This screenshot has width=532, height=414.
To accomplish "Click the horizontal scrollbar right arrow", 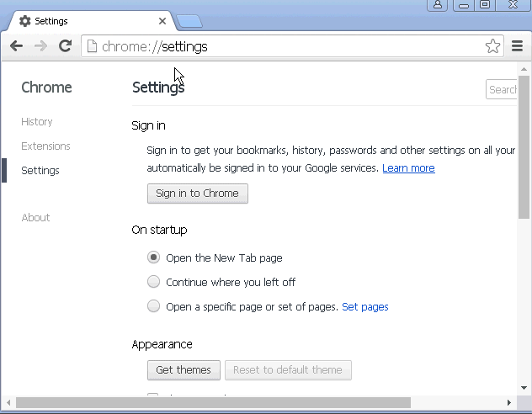I will pos(509,402).
